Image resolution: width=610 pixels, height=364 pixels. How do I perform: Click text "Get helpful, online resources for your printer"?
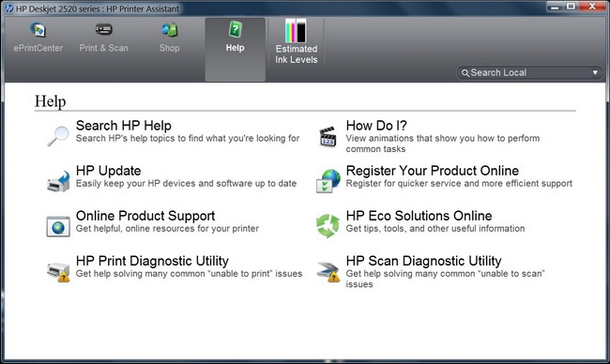[167, 229]
